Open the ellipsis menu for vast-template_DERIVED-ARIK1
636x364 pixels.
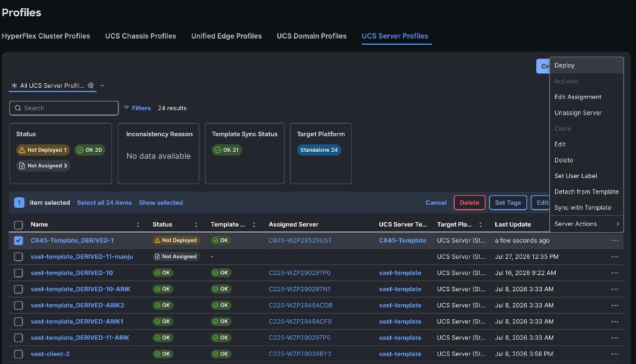pyautogui.click(x=614, y=322)
